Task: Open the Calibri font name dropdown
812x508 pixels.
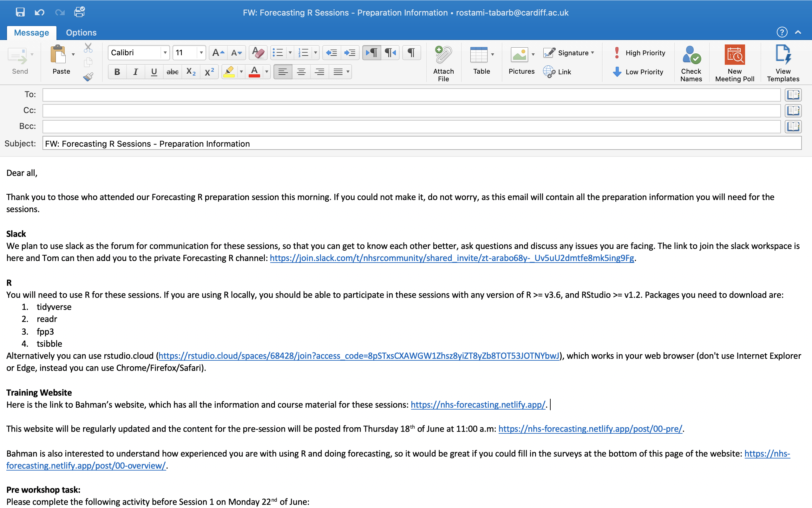Action: tap(165, 53)
